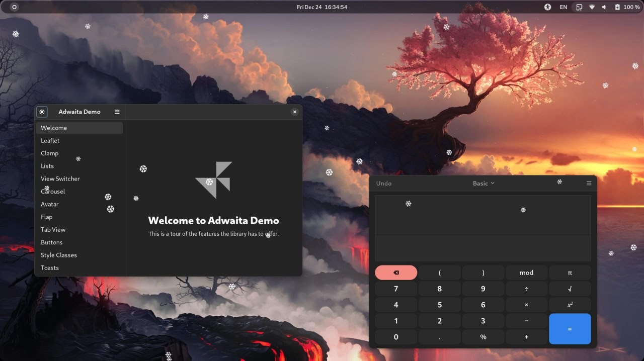Click the Undo button in Calculator
This screenshot has width=644, height=361.
384,184
